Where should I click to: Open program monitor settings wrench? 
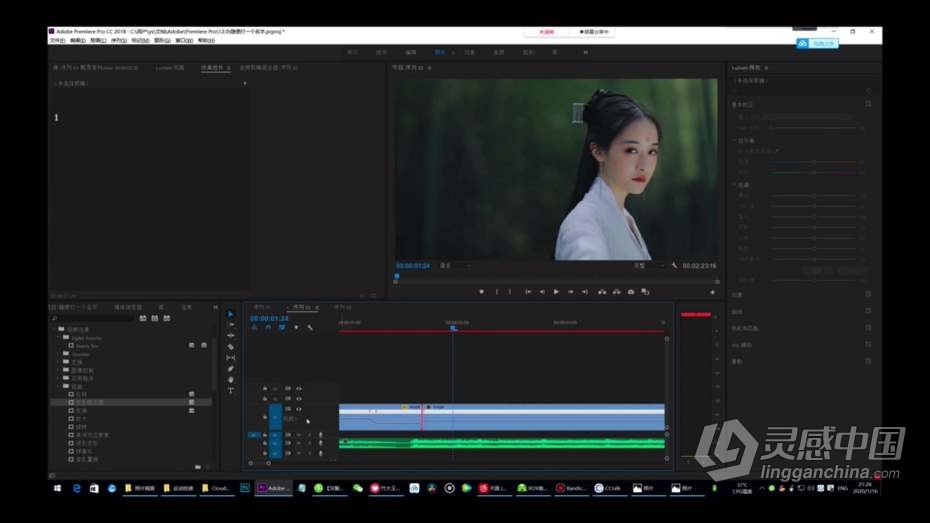tap(674, 266)
